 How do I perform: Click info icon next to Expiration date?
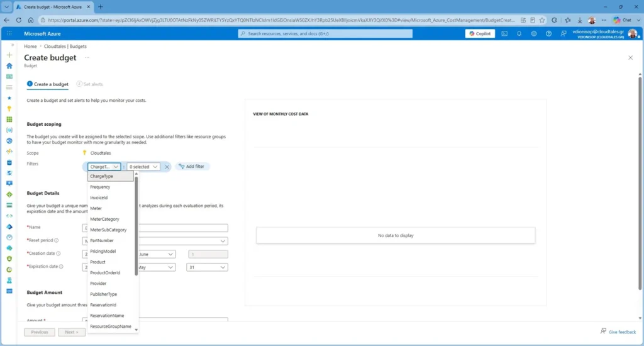coord(61,267)
